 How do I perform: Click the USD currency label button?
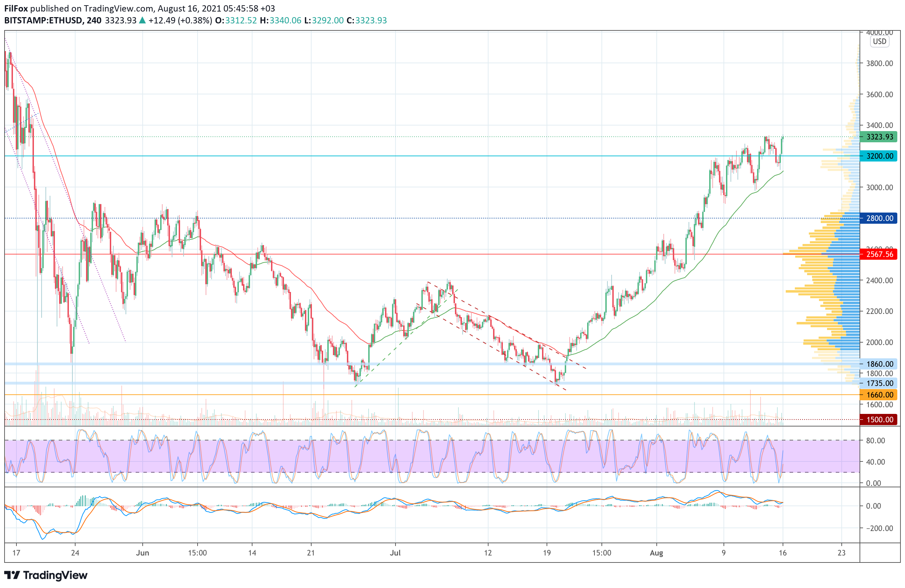[x=879, y=42]
